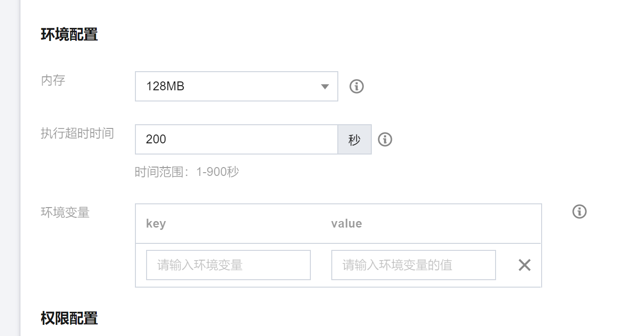The height and width of the screenshot is (336, 644).
Task: Click the 执行超时时间 label
Action: coord(77,134)
